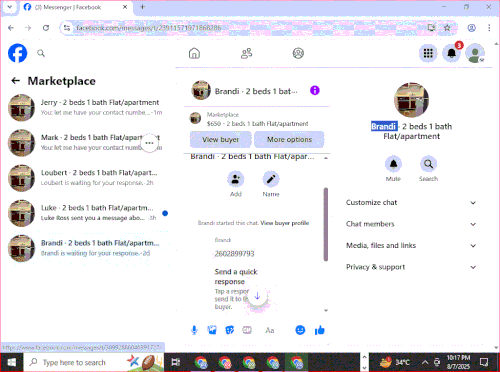Expand the Customize chat section
Viewport: 500px width, 372px height.
point(411,203)
